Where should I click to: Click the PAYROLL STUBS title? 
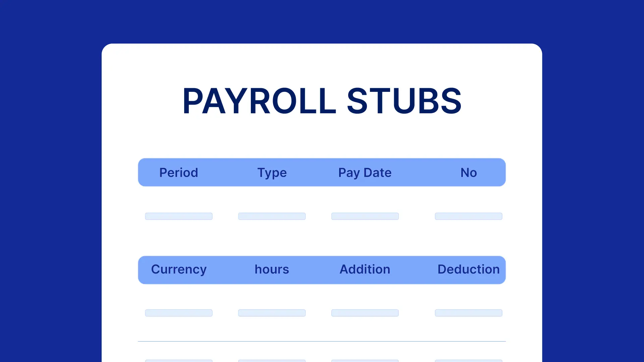coord(322,101)
